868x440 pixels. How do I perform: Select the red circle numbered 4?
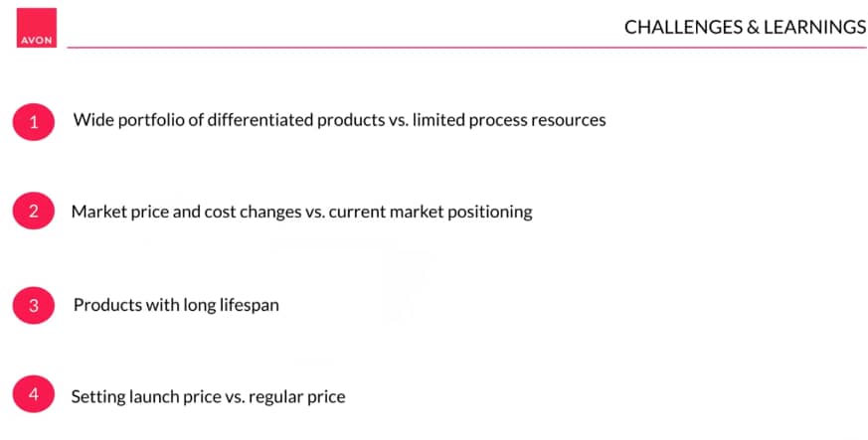click(34, 394)
